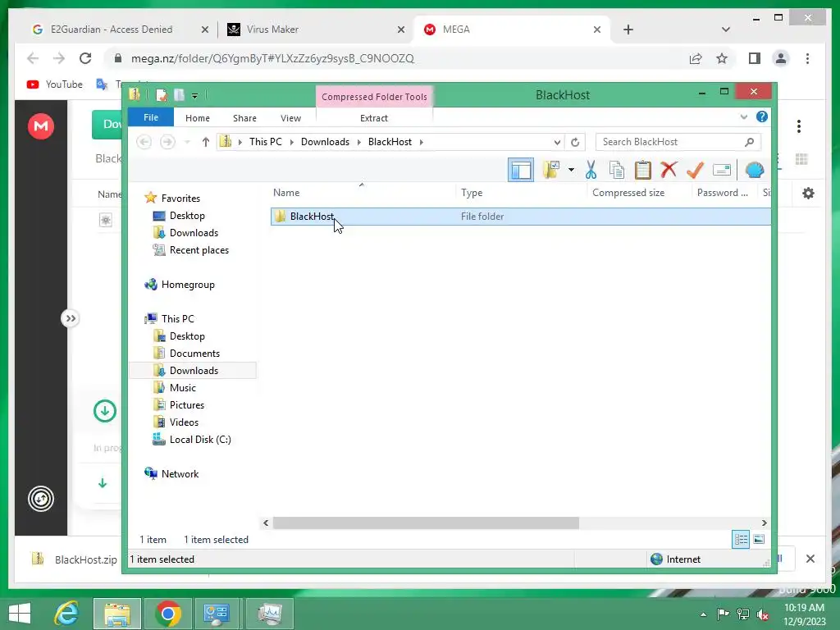Sort by Password column header

722,193
